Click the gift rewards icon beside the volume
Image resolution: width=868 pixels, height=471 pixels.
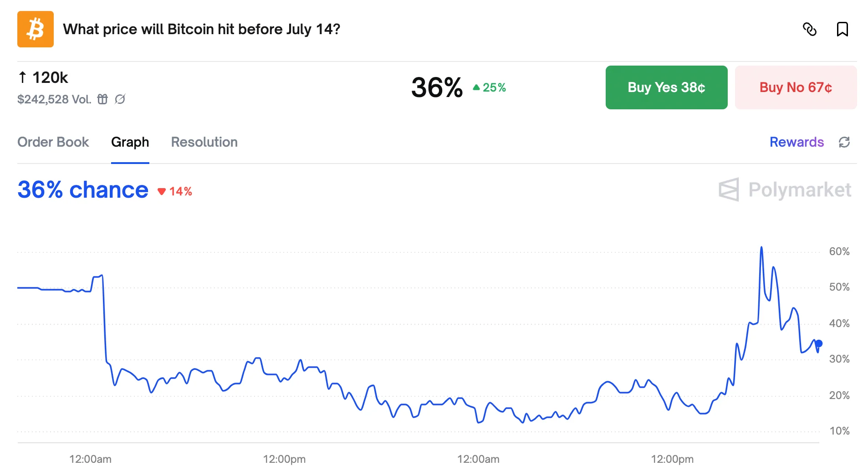[102, 99]
